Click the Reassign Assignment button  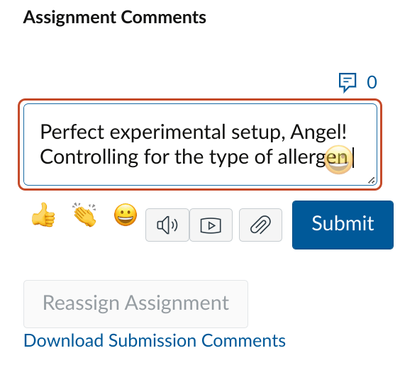coord(136,304)
